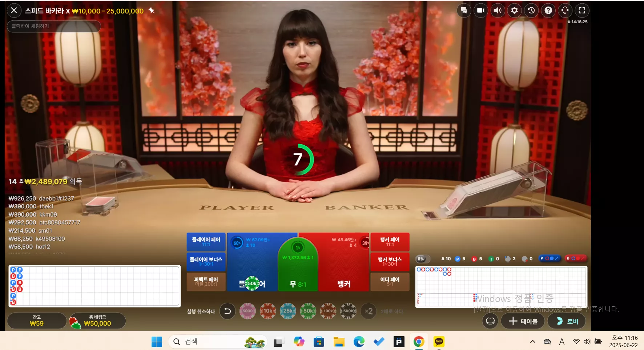Expand hidden system tray icons
This screenshot has width=644, height=350.
(532, 342)
